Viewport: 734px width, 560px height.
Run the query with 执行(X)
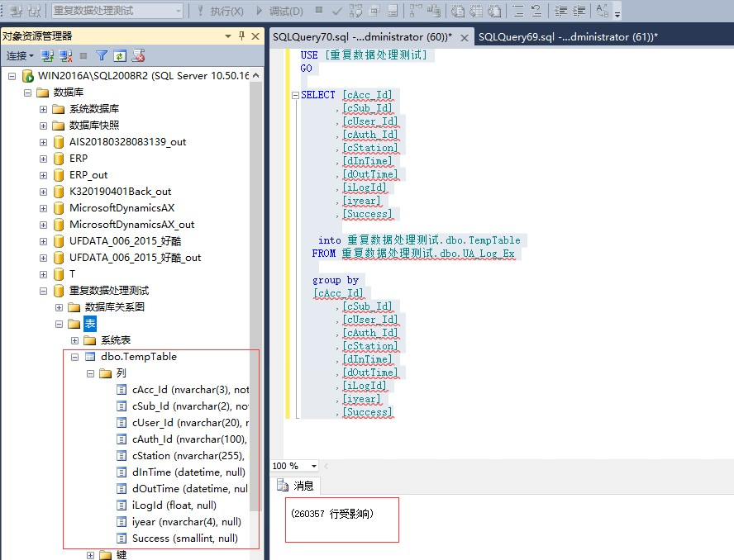[220, 11]
